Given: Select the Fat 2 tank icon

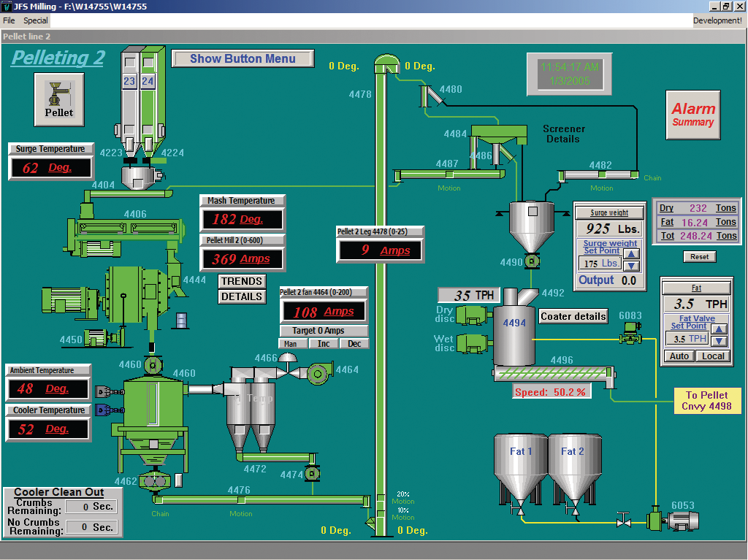Looking at the screenshot, I should (x=573, y=468).
